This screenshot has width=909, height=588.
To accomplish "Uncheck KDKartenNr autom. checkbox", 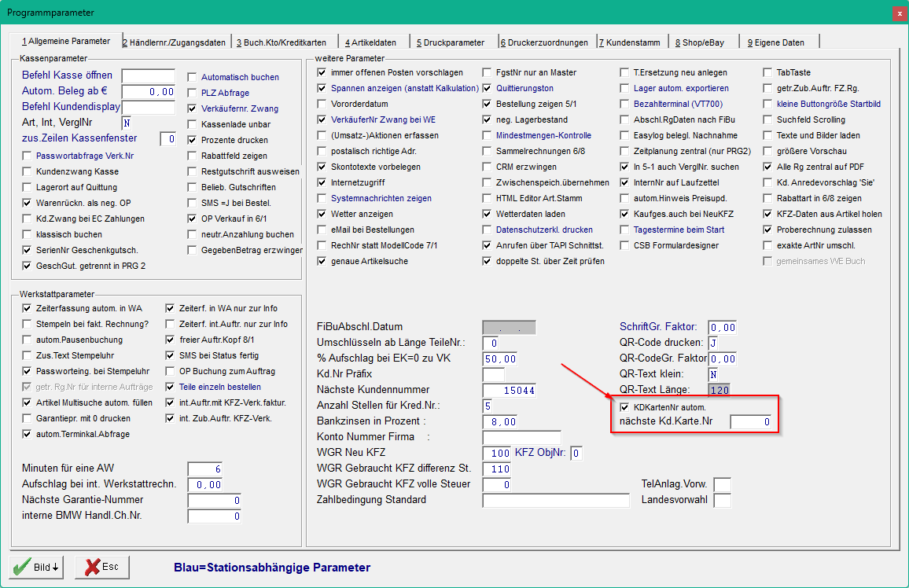I will (x=624, y=407).
